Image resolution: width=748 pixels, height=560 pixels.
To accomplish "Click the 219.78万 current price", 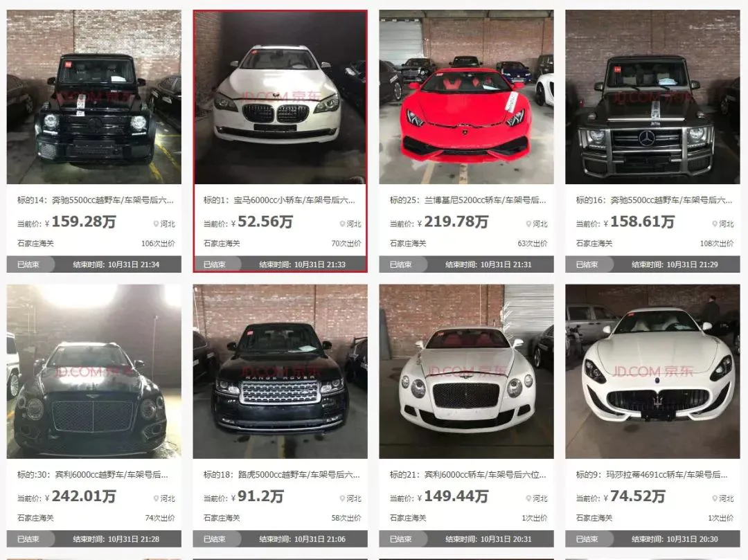I will pyautogui.click(x=456, y=222).
